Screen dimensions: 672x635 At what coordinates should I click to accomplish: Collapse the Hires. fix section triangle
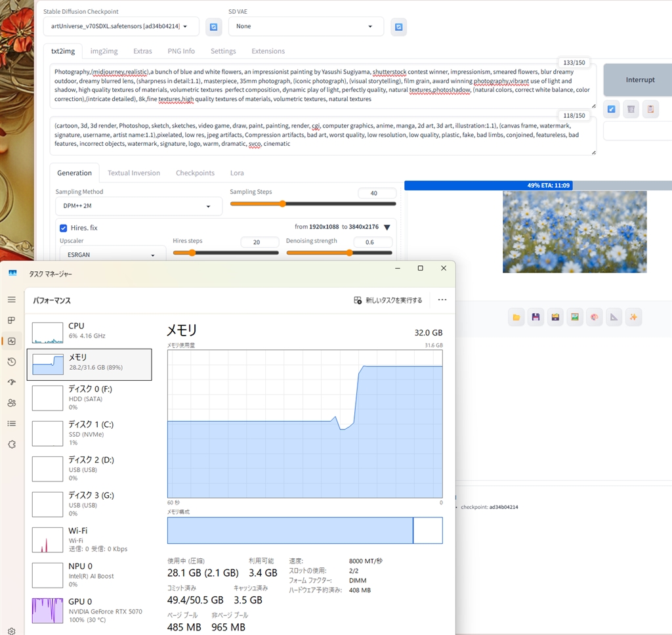[x=387, y=227]
